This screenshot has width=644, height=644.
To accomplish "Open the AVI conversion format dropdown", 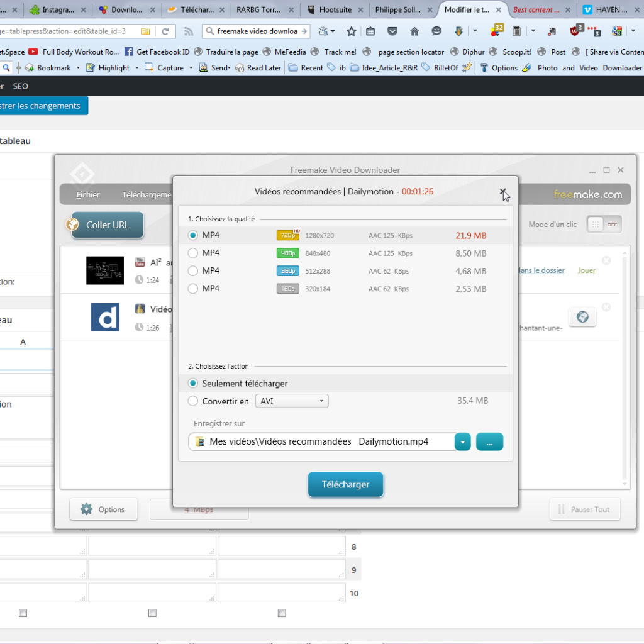I will [x=292, y=401].
